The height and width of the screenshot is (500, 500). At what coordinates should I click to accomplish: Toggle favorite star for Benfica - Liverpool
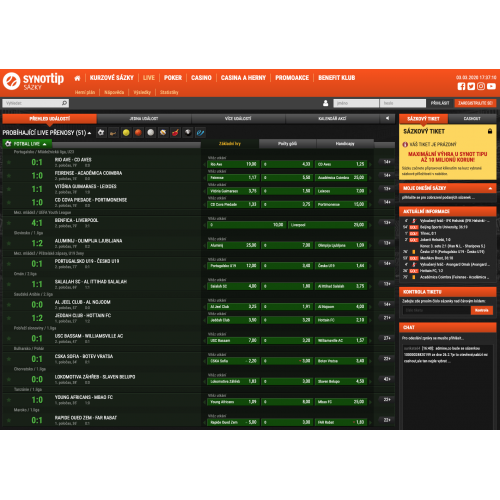[x=9, y=223]
